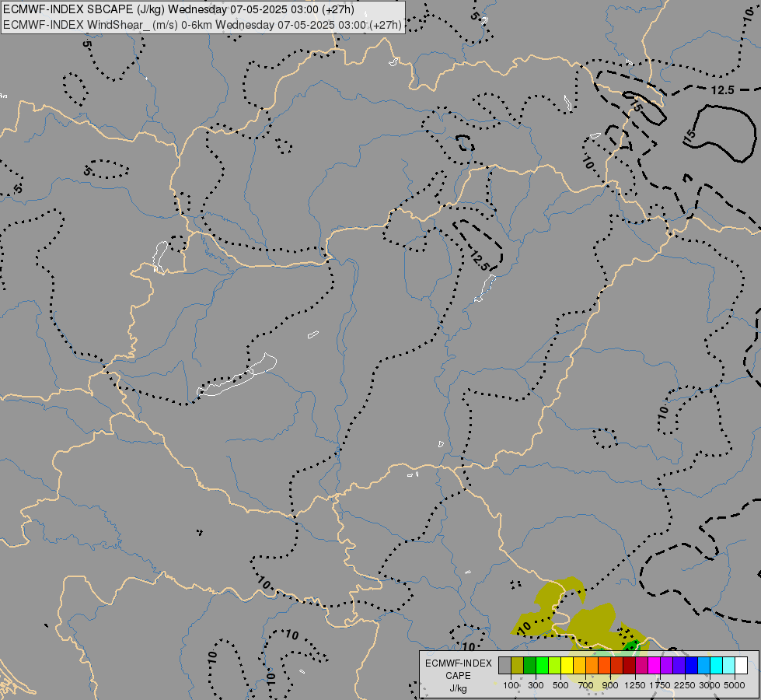Pick the dark red swatch above 1250

(630, 665)
